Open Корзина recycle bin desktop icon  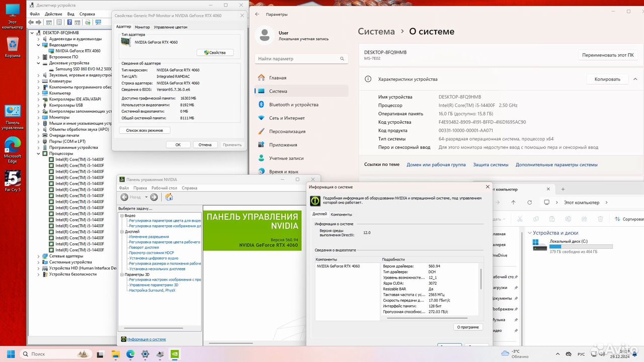coord(12,48)
